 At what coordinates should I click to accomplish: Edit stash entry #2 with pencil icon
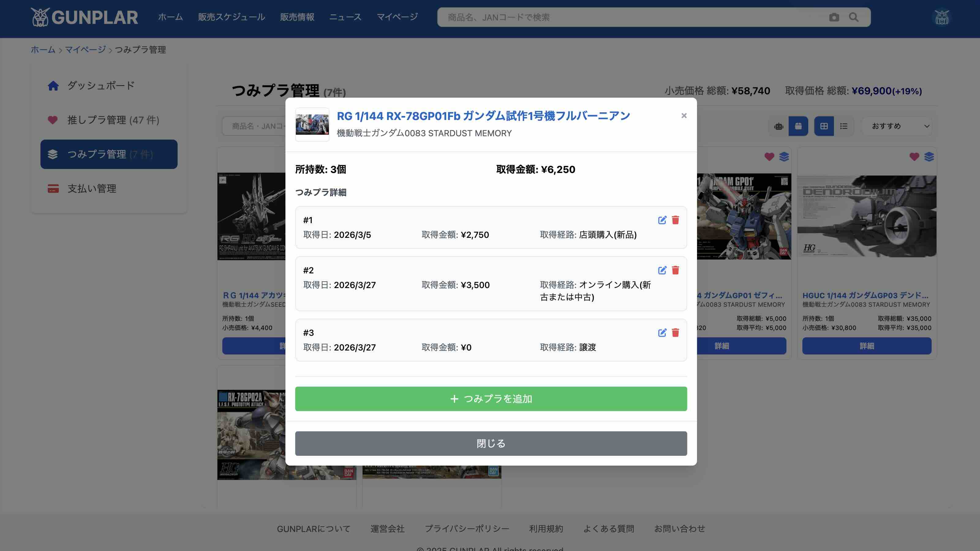(x=662, y=270)
